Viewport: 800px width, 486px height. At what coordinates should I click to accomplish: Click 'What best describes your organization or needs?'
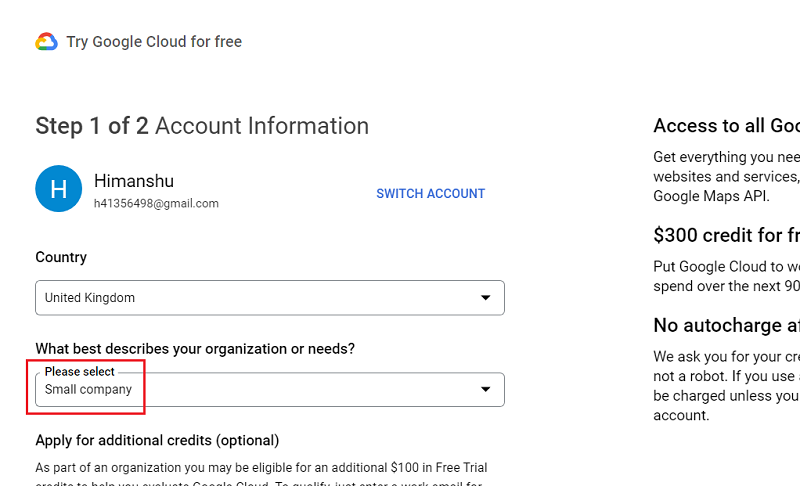pos(195,349)
